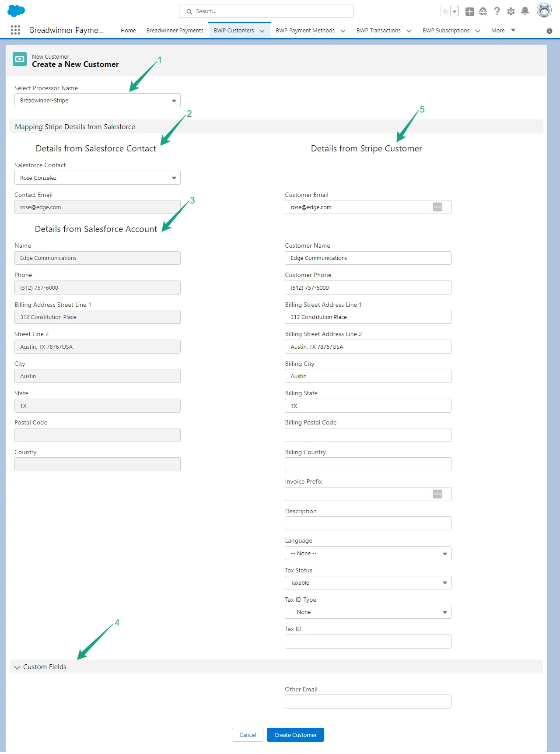Expand the BWP Payment Methods chevron
Image resolution: width=560 pixels, height=754 pixels.
(x=343, y=31)
